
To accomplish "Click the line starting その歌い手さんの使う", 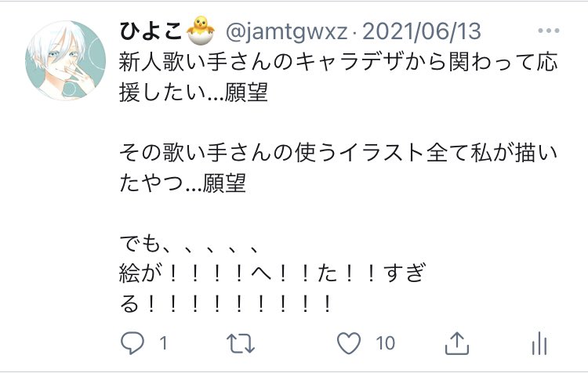I will tap(338, 153).
